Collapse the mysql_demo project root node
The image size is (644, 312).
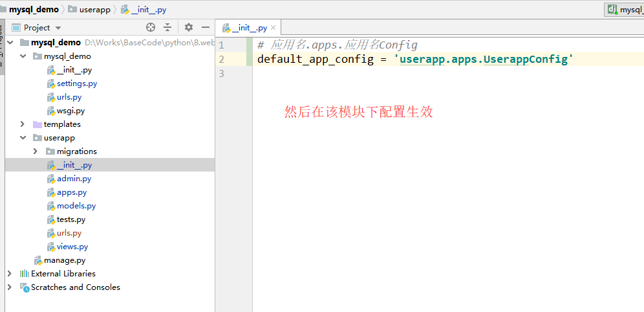coord(10,42)
